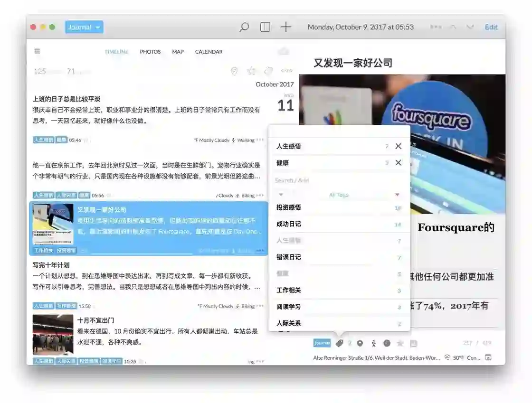Screen dimensions: 532x403
Task: Open more options for the 05:46 entry
Action: (260, 140)
